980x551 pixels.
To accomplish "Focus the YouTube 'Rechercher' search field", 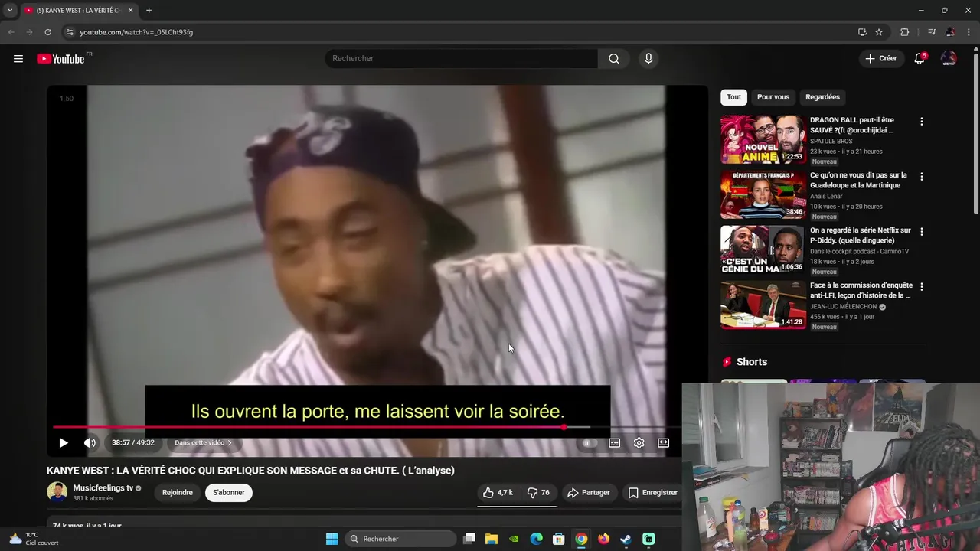I will click(461, 58).
